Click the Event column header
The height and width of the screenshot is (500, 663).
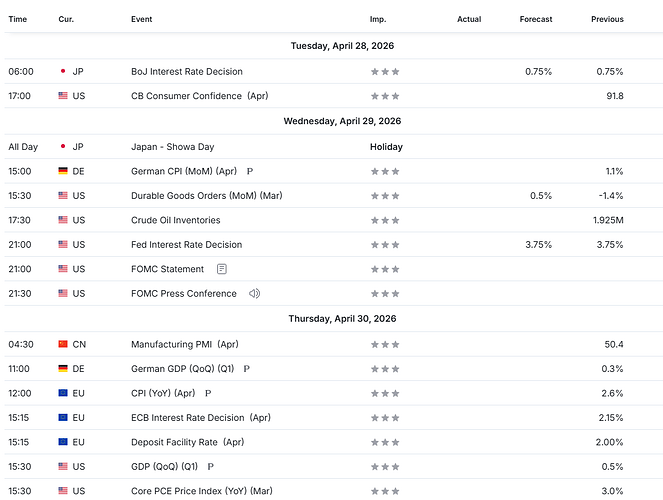coord(142,19)
